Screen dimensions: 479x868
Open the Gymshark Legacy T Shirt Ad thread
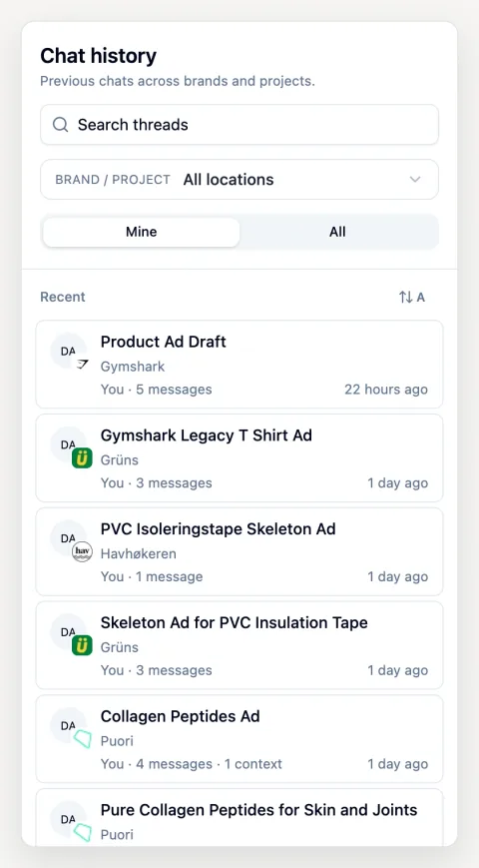coord(239,457)
